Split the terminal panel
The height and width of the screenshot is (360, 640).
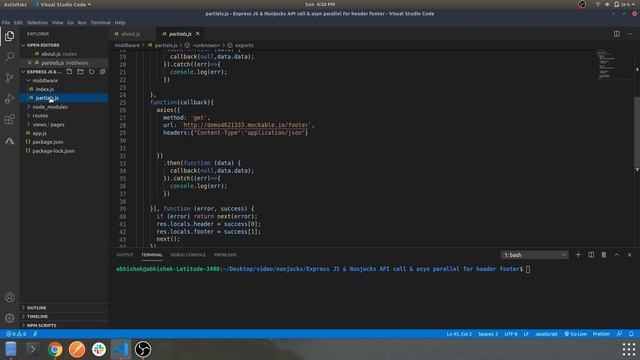pyautogui.click(x=591, y=255)
